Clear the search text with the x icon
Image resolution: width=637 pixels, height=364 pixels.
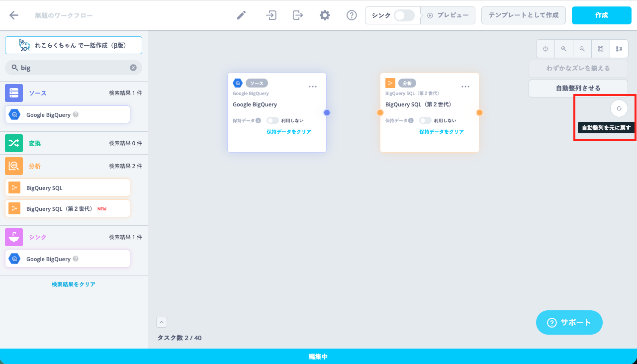click(133, 68)
